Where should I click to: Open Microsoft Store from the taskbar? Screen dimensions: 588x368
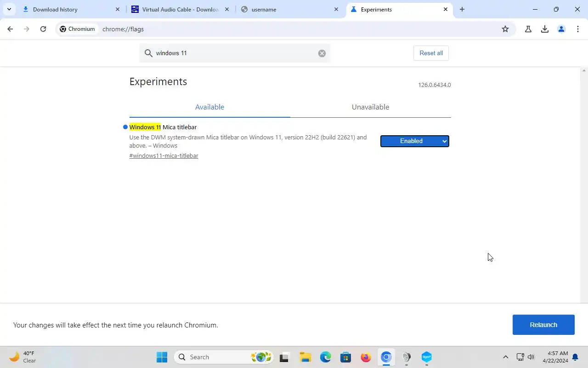pyautogui.click(x=345, y=357)
